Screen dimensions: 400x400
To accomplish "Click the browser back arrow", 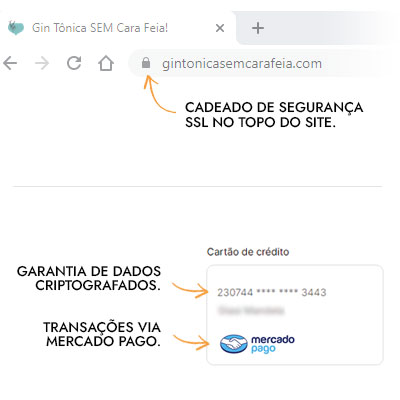I will point(10,63).
